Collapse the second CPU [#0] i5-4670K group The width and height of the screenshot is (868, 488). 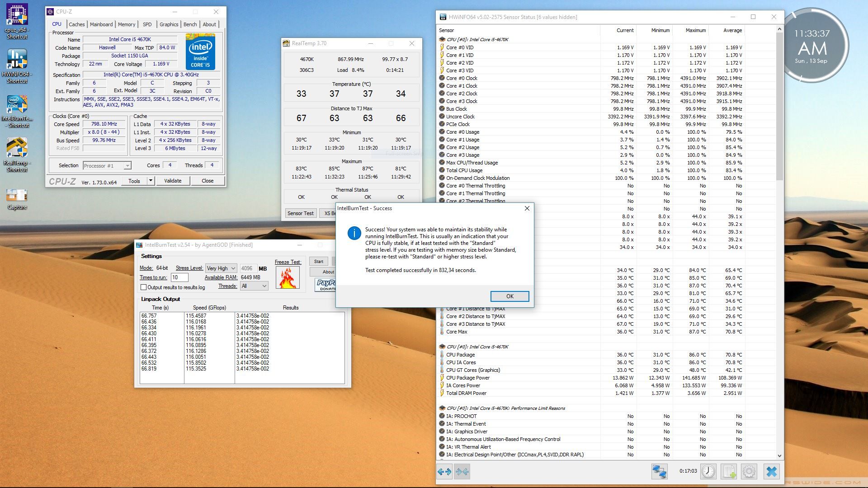pyautogui.click(x=442, y=347)
